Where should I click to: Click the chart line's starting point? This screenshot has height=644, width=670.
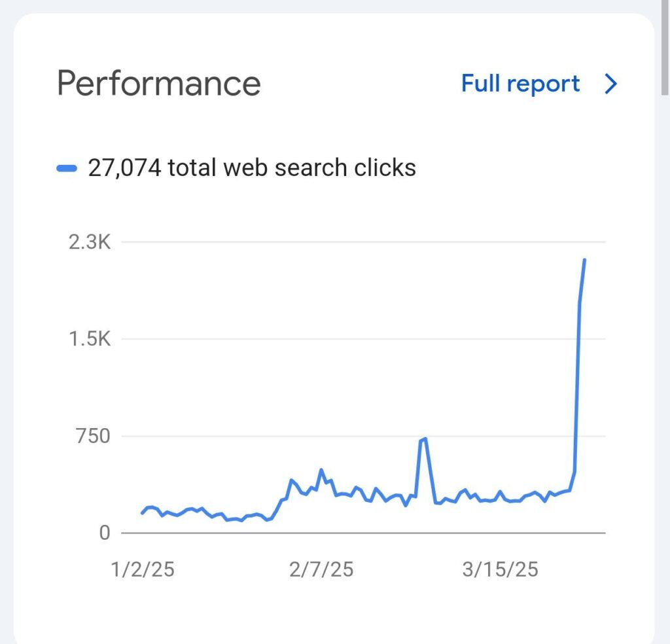(142, 513)
